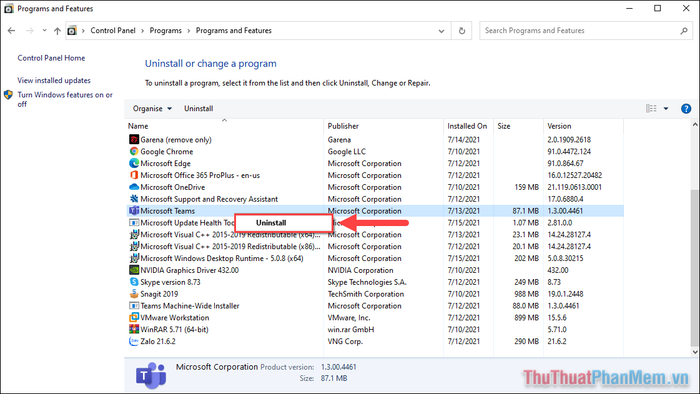Go back with the back arrow
Image resolution: width=700 pixels, height=394 pixels.
click(x=12, y=31)
